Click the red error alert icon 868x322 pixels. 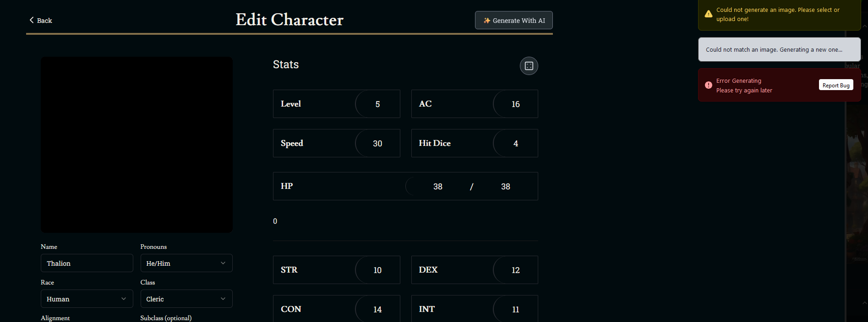[x=708, y=85]
